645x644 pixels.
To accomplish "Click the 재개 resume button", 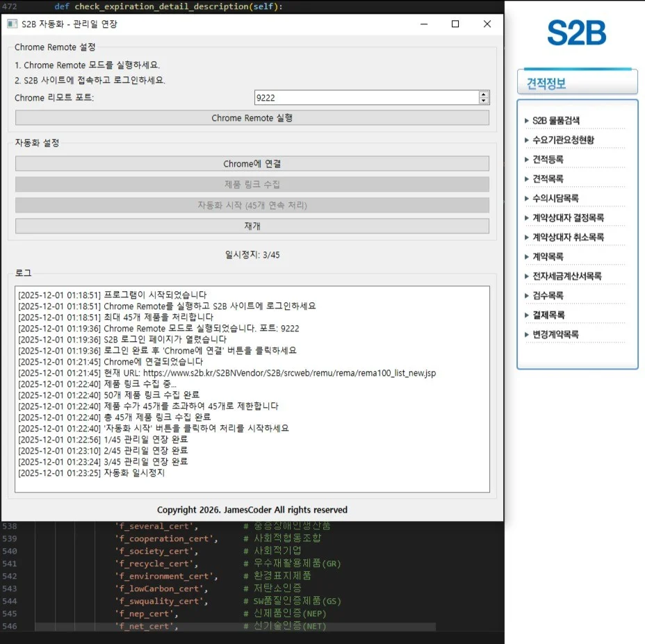I will pos(252,226).
